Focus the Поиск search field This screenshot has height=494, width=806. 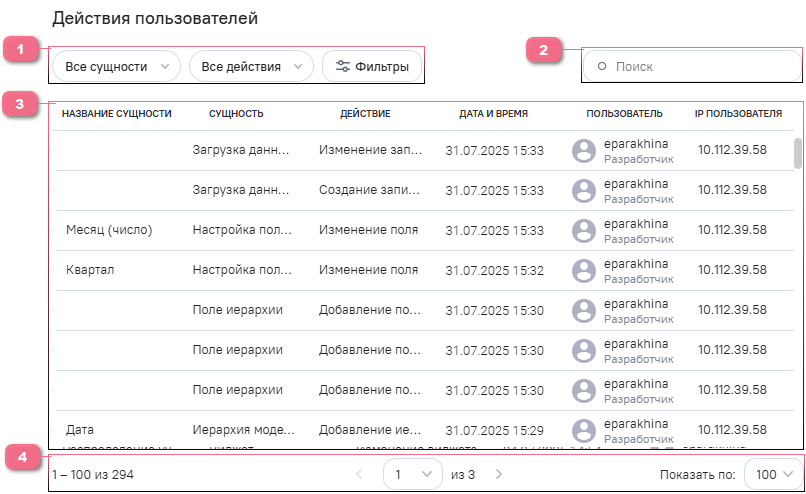[x=700, y=67]
